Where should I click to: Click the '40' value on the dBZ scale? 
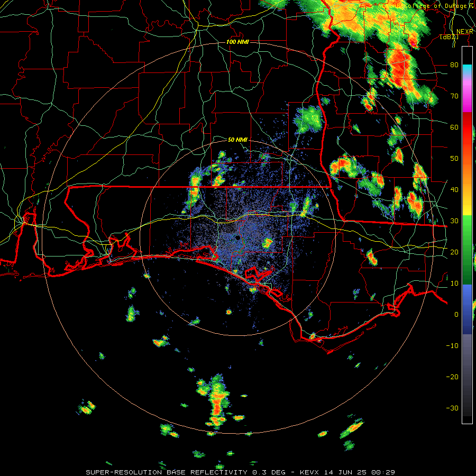coord(454,190)
